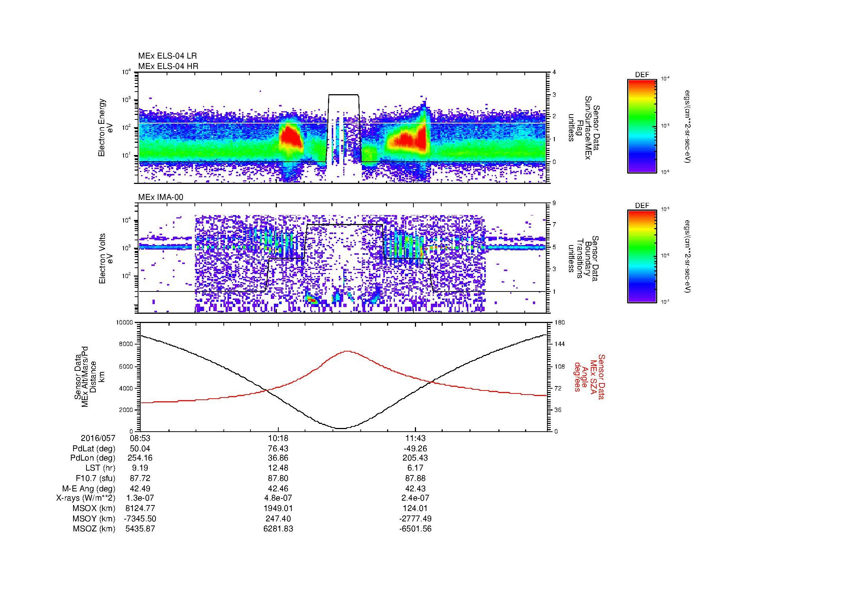Click the lower DEF color bar

tap(642, 257)
